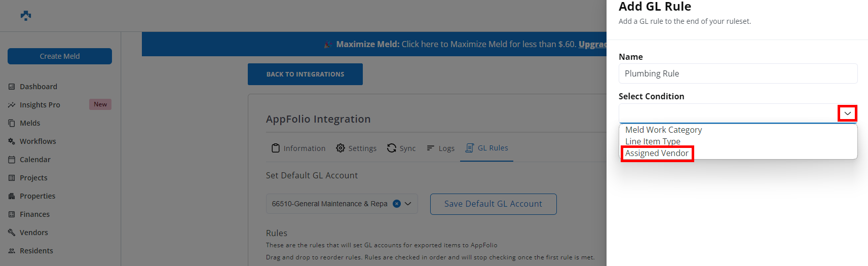
Task: Click the Create Meld button
Action: click(60, 56)
